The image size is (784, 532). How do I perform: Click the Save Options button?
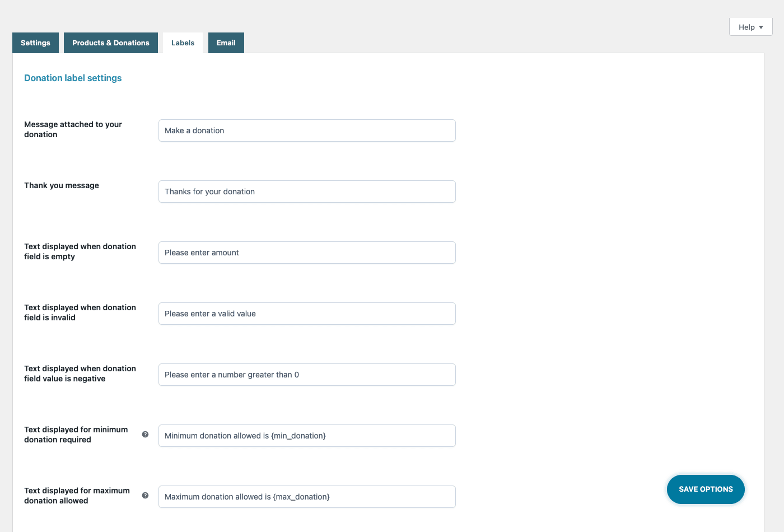click(706, 489)
